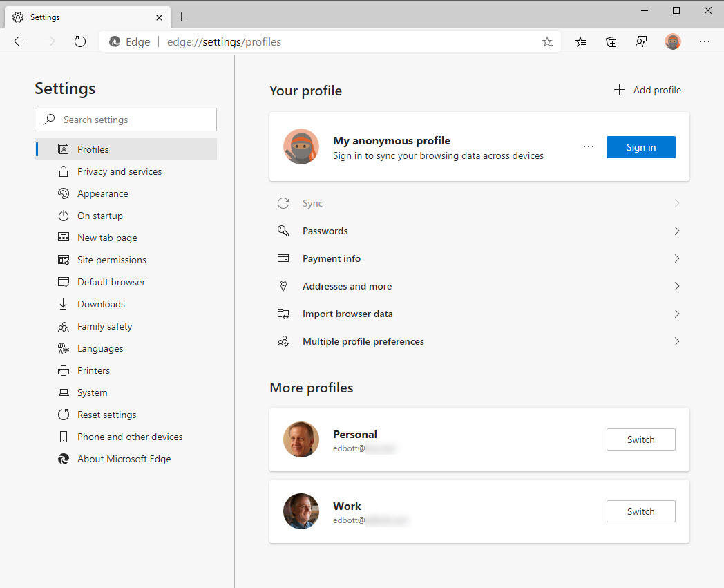Screen dimensions: 724x588
Task: Click the Work profile photo
Action: coord(301,511)
